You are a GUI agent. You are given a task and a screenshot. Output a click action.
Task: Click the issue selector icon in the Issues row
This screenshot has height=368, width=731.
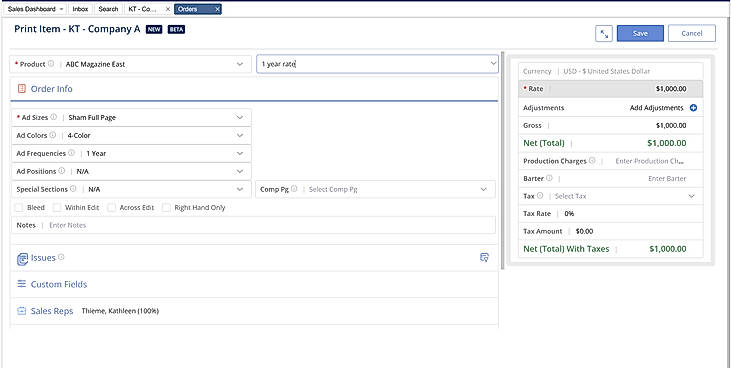(x=484, y=257)
